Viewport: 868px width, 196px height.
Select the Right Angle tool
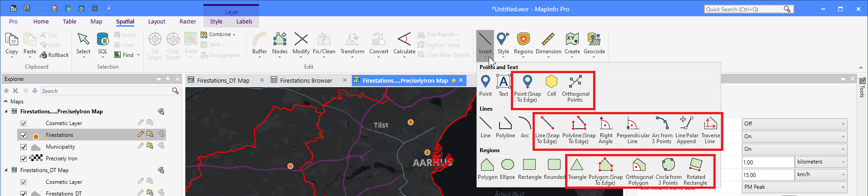pyautogui.click(x=606, y=130)
